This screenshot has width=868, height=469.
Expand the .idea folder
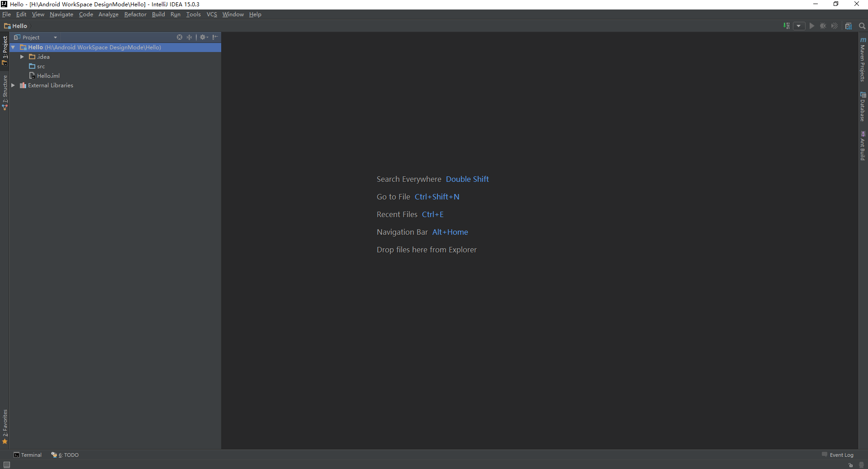point(22,57)
